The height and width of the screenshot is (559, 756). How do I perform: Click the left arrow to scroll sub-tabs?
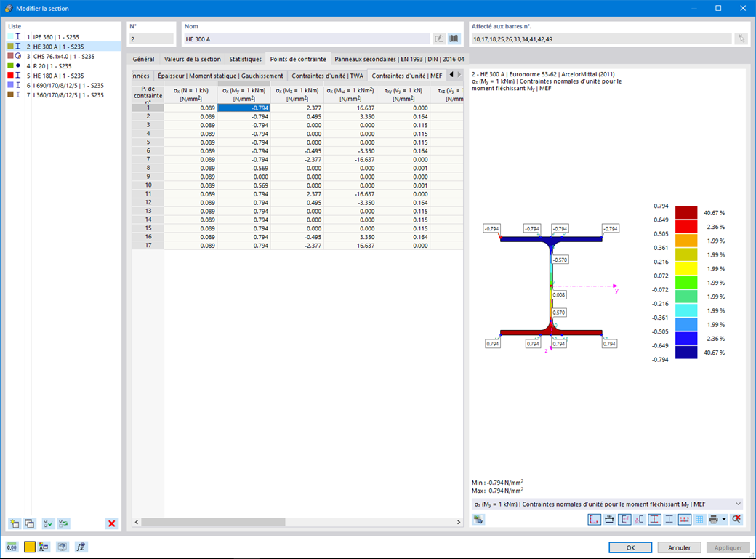click(451, 75)
